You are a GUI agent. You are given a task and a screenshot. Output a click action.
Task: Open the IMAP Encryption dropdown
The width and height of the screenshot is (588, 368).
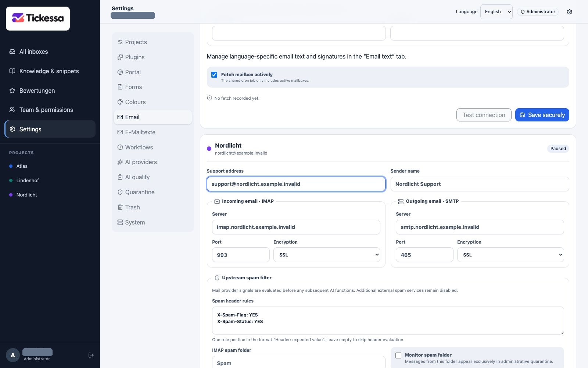point(327,255)
